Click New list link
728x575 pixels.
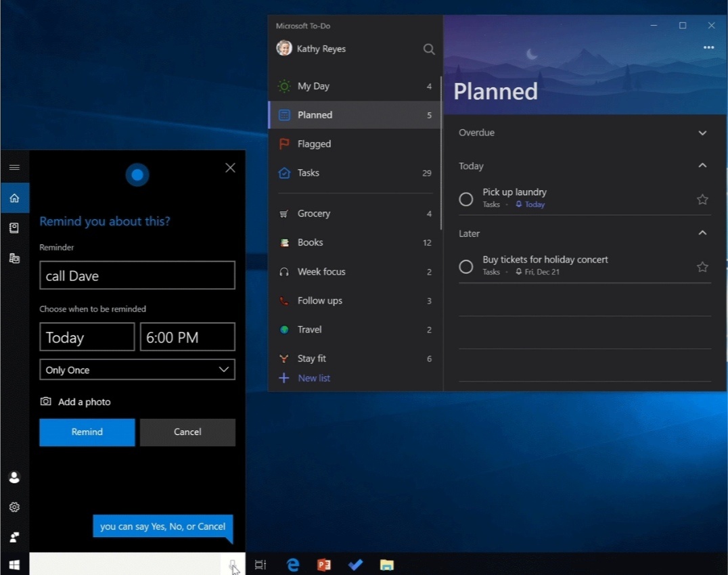(x=313, y=378)
